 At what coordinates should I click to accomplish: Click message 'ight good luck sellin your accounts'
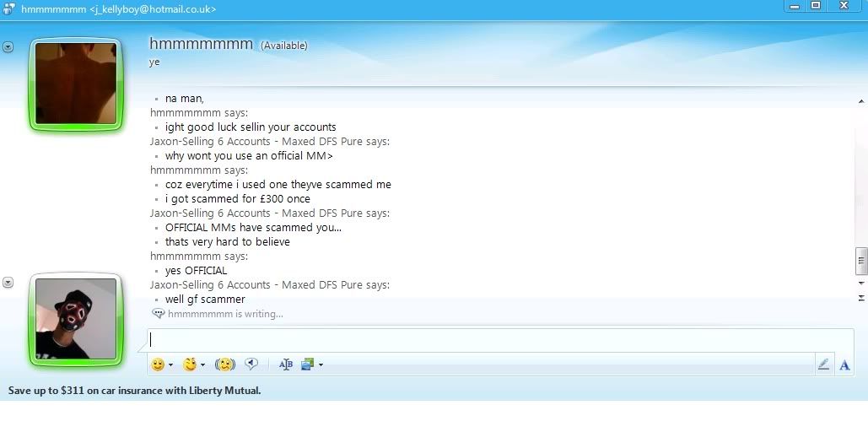pos(251,127)
